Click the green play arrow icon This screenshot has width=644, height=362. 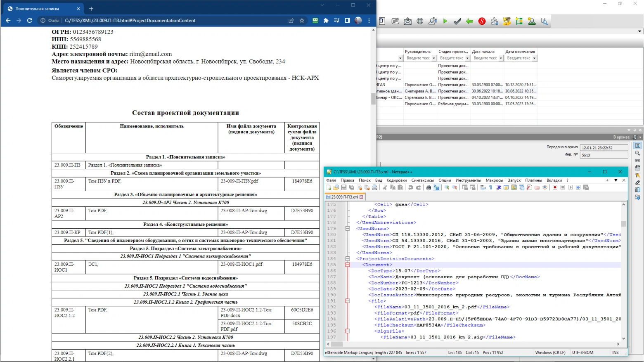[x=445, y=21]
